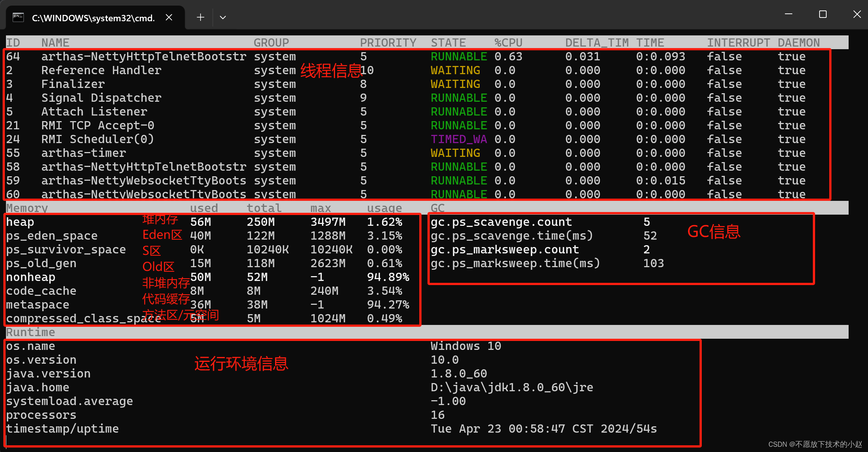Click the TIMED_WA state of RMI Scheduler

pos(458,139)
